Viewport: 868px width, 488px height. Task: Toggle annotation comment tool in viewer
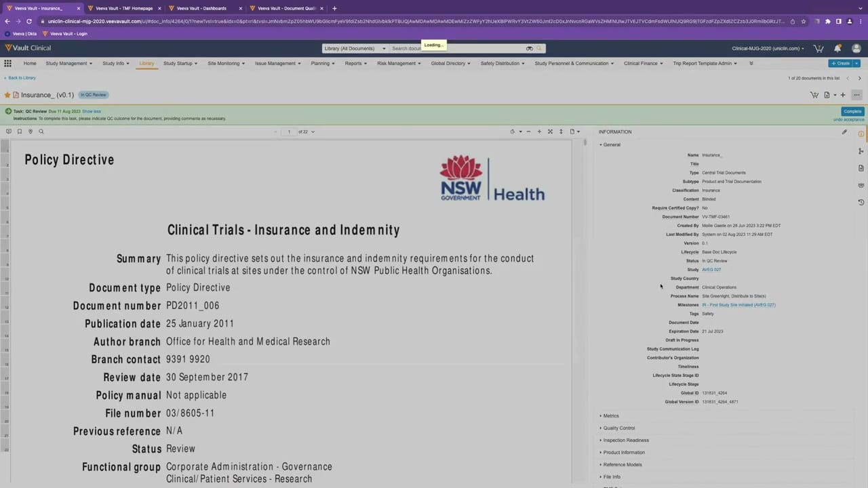point(9,131)
